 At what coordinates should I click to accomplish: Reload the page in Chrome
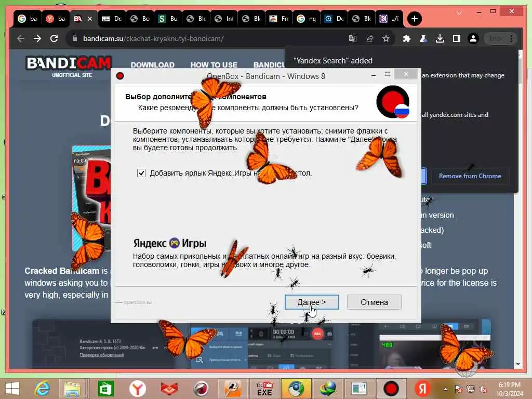(54, 38)
